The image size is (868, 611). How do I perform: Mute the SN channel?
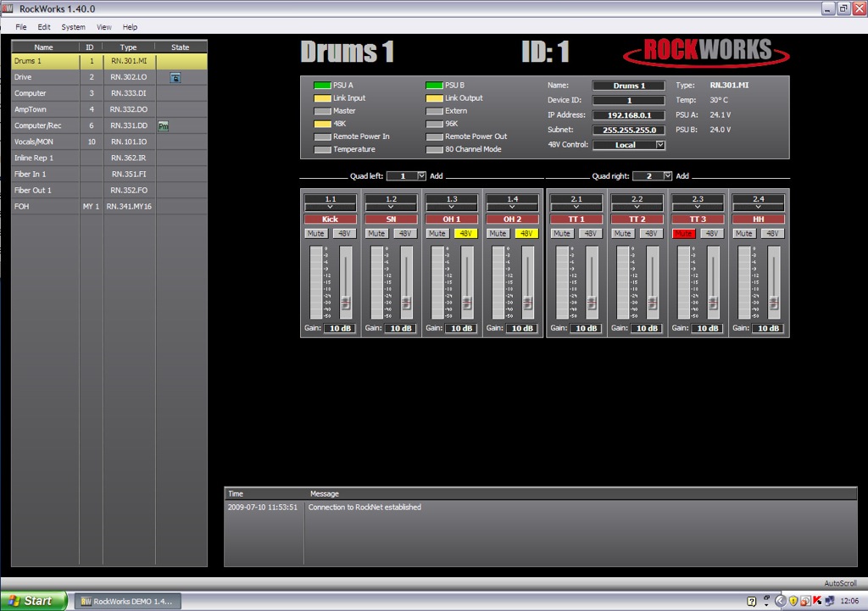click(376, 234)
